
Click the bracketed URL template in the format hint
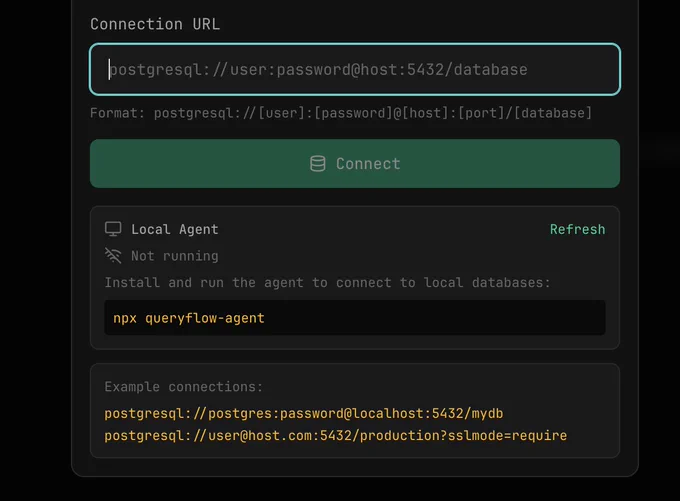[x=373, y=113]
